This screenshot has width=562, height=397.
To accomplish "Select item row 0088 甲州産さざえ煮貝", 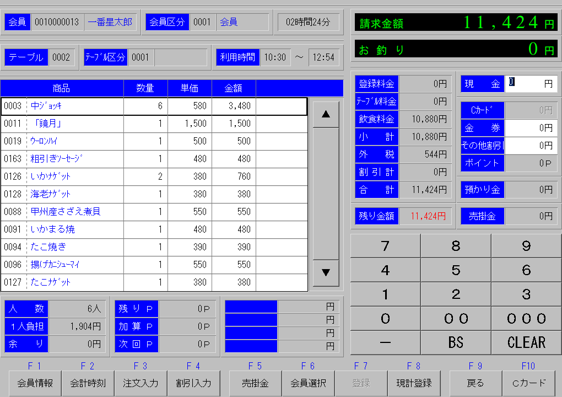I will coord(154,212).
